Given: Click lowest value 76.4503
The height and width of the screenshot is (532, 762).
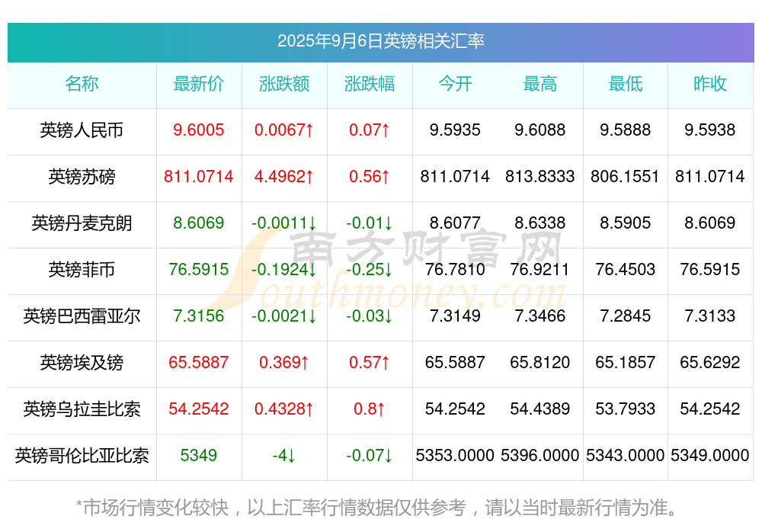Looking at the screenshot, I should pyautogui.click(x=626, y=269).
